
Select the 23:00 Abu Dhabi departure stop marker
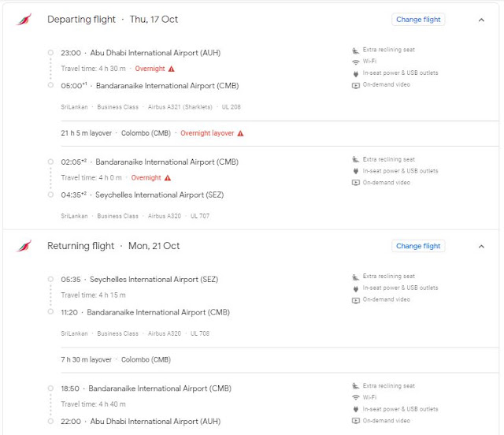50,53
